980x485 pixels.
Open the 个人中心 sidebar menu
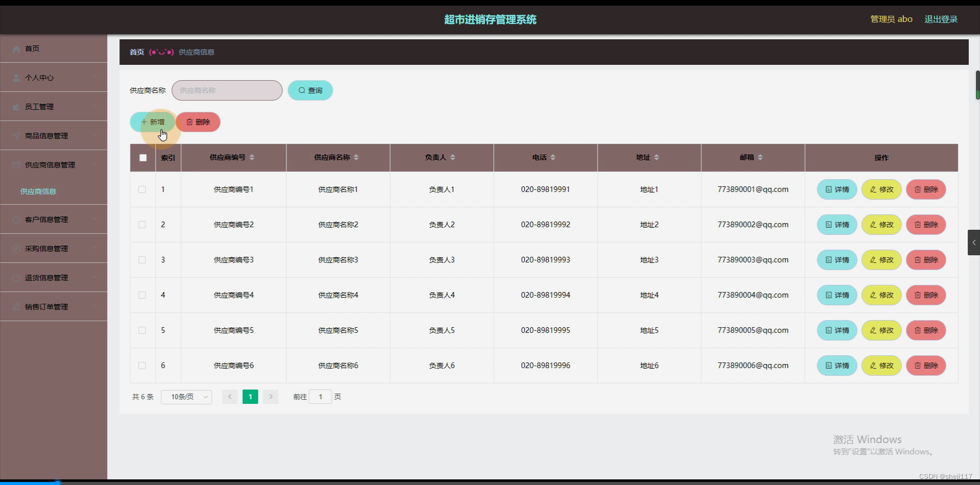[x=54, y=78]
